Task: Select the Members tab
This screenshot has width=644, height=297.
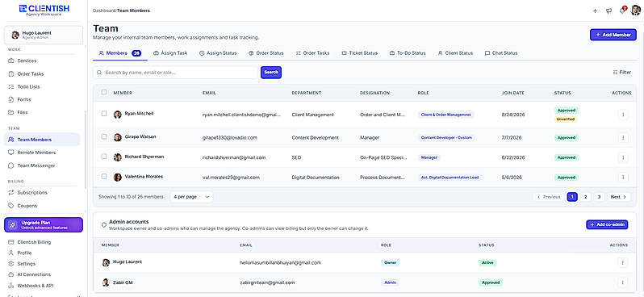Action: click(120, 53)
